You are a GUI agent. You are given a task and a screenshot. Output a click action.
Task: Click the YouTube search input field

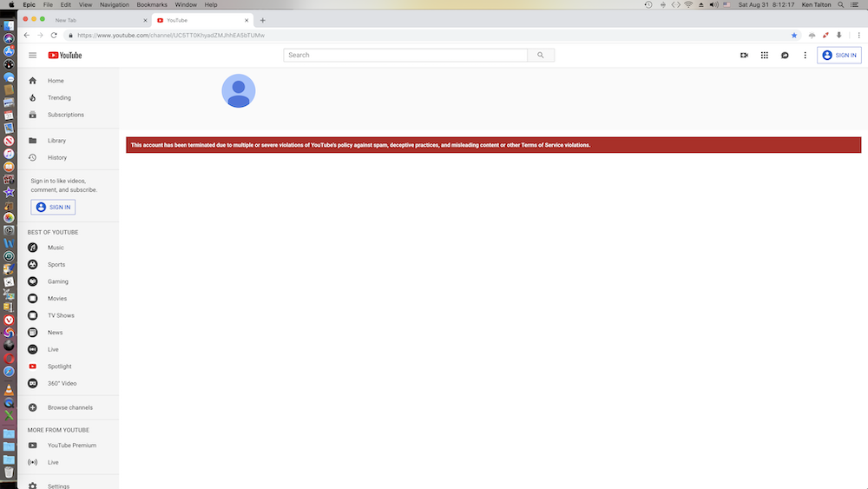tap(405, 55)
